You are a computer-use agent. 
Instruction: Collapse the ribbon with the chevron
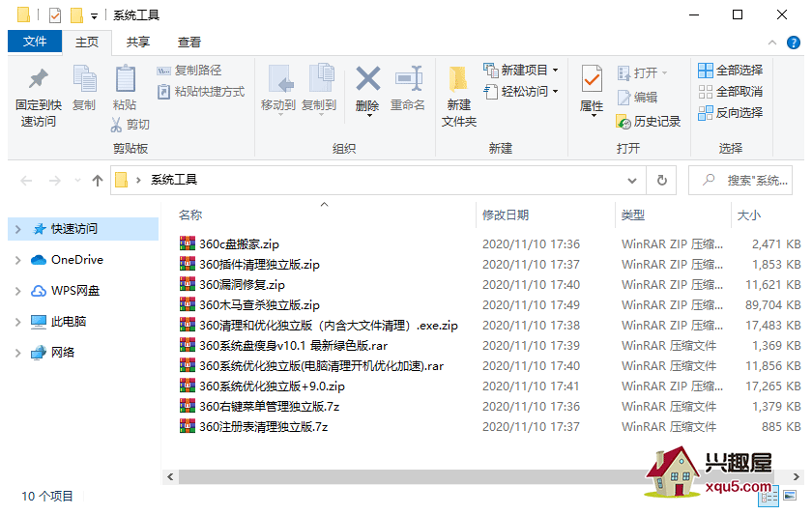click(x=772, y=43)
